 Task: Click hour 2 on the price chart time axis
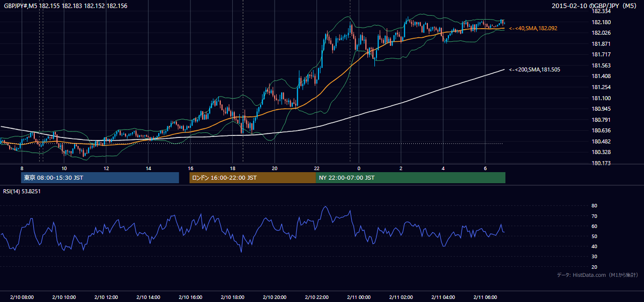tap(401, 168)
